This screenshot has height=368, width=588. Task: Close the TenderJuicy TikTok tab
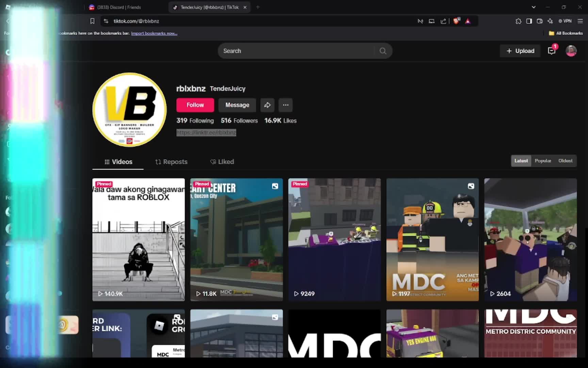point(245,7)
